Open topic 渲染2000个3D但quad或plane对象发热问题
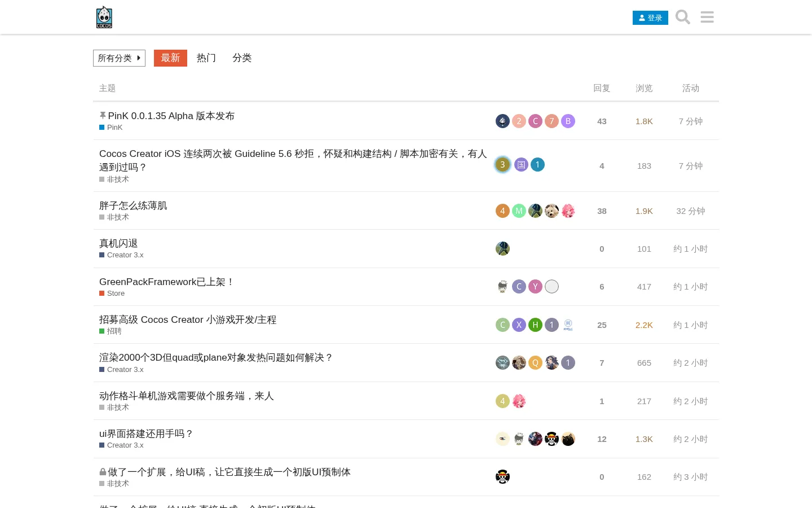 pos(217,357)
